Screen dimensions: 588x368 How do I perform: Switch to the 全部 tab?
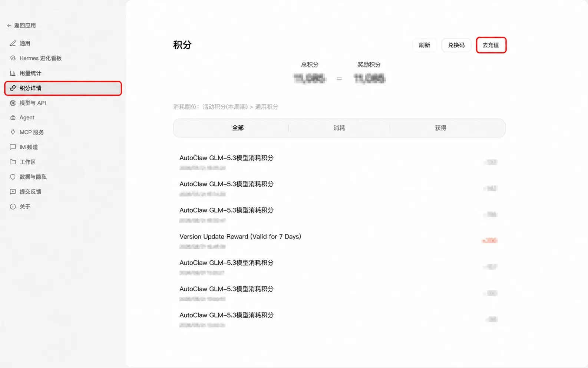[x=238, y=128]
